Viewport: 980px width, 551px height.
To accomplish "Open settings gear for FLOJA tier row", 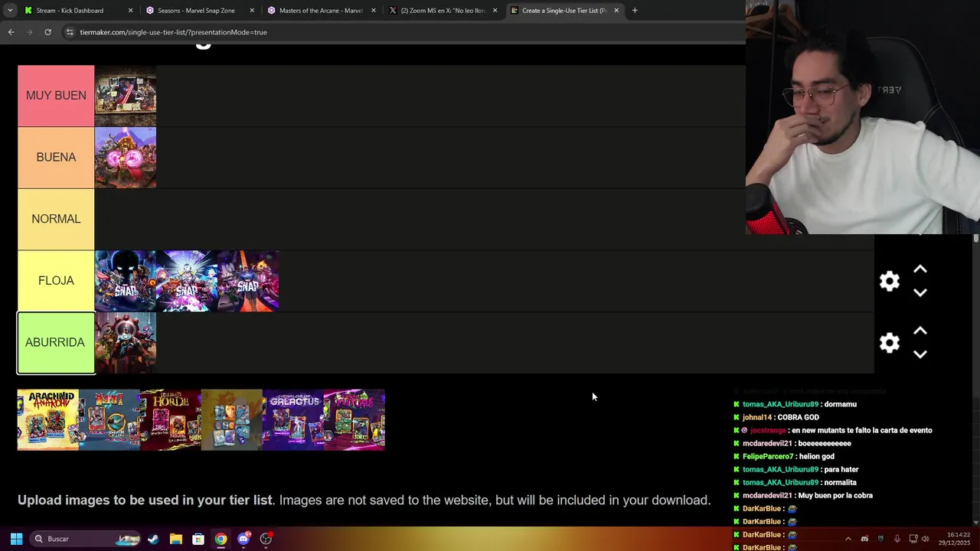I will tap(889, 281).
